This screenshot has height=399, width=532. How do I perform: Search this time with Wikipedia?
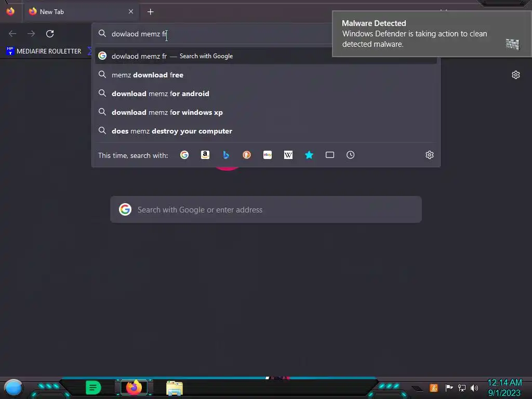click(288, 155)
